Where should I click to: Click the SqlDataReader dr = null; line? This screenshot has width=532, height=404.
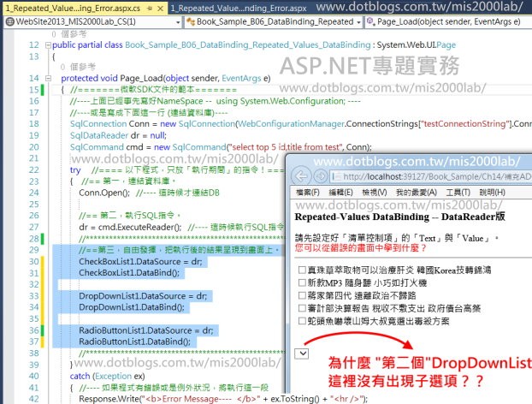[x=118, y=135]
